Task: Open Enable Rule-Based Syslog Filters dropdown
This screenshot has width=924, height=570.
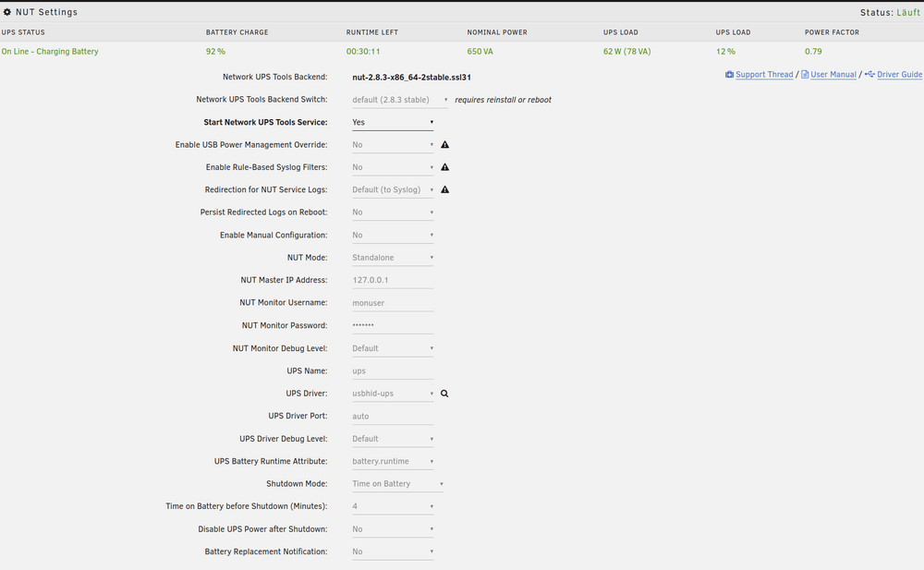Action: pyautogui.click(x=393, y=167)
